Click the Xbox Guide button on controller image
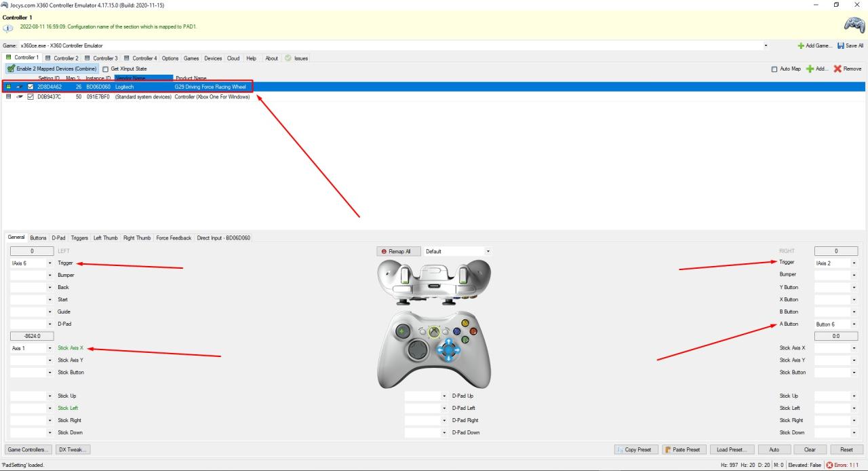This screenshot has height=471, width=868. coord(434,332)
